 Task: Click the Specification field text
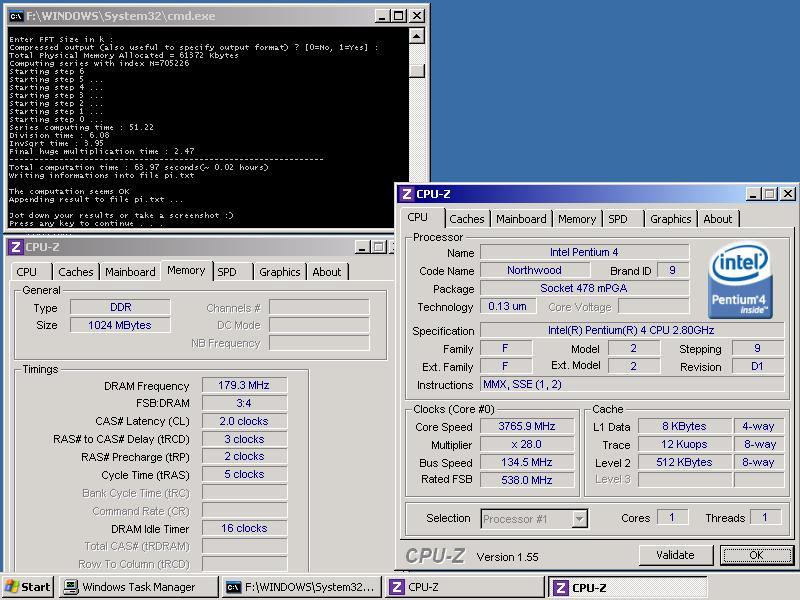[x=632, y=330]
